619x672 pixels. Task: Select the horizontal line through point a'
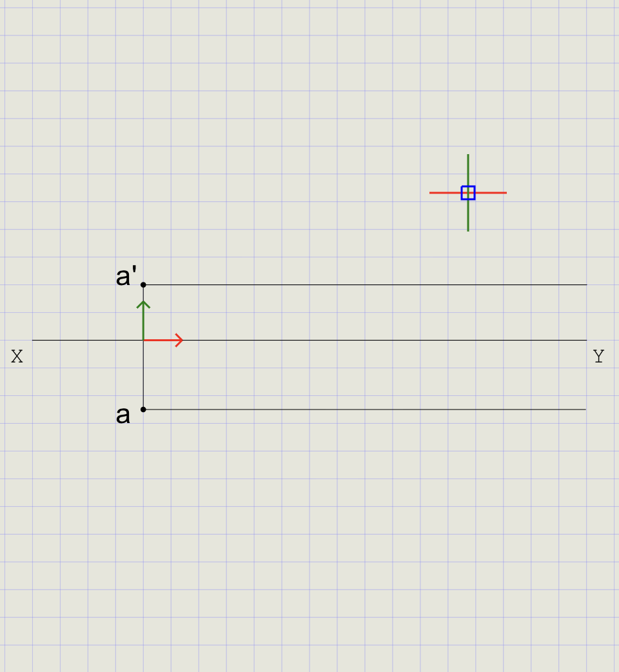click(355, 283)
